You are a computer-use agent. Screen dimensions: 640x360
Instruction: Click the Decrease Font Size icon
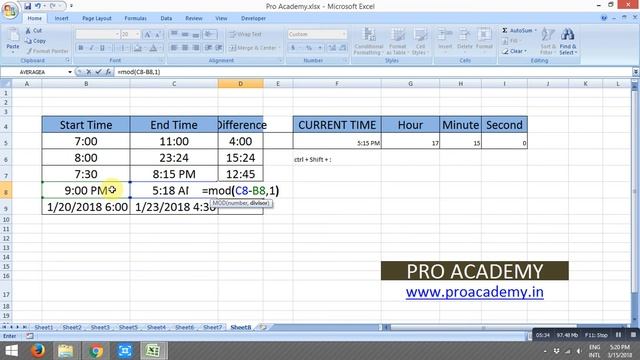pos(158,34)
